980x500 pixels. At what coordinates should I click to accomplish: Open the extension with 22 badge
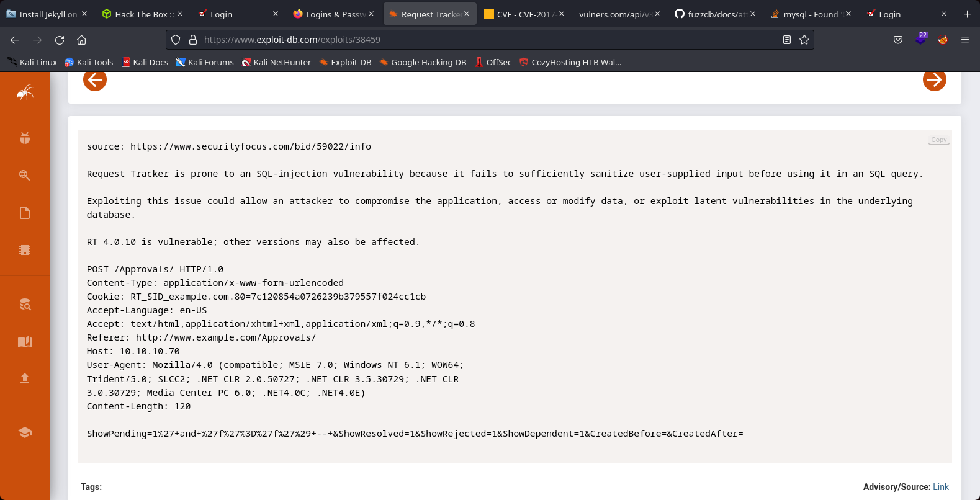(921, 39)
